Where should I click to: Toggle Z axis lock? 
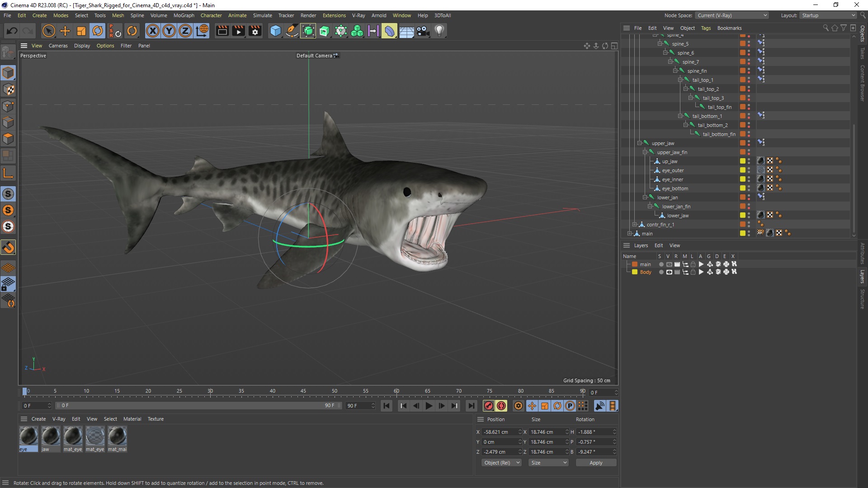pyautogui.click(x=185, y=31)
